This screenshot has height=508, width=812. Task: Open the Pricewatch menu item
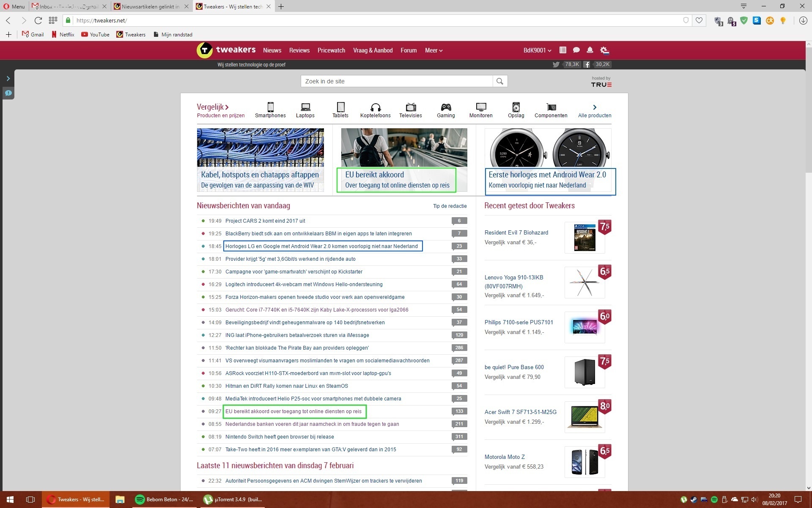(x=331, y=50)
